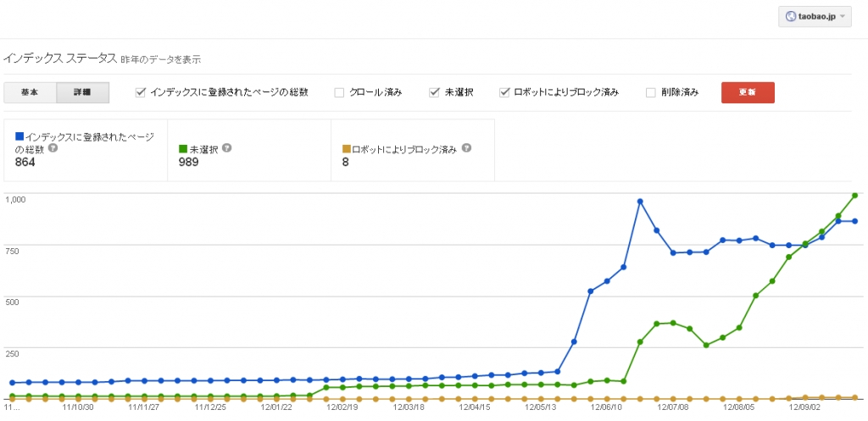This screenshot has width=868, height=421.
Task: Click help icon beside インデックスに登録されたページの総数 stat
Action: [x=53, y=148]
